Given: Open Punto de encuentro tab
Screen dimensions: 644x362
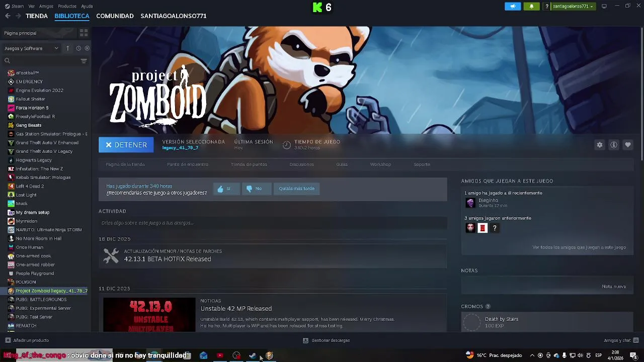Looking at the screenshot, I should [188, 164].
